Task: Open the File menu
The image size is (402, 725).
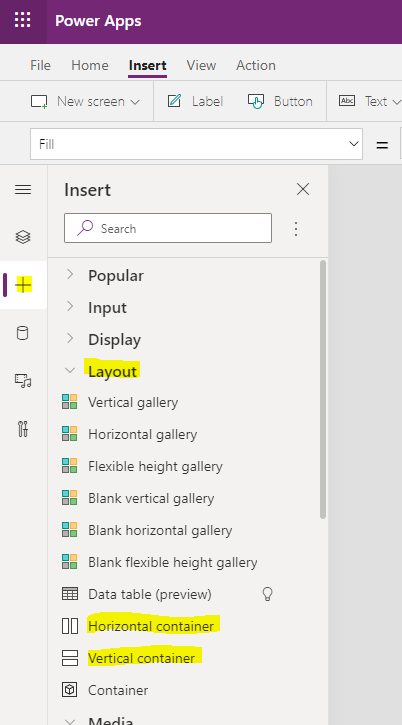Action: pyautogui.click(x=40, y=65)
